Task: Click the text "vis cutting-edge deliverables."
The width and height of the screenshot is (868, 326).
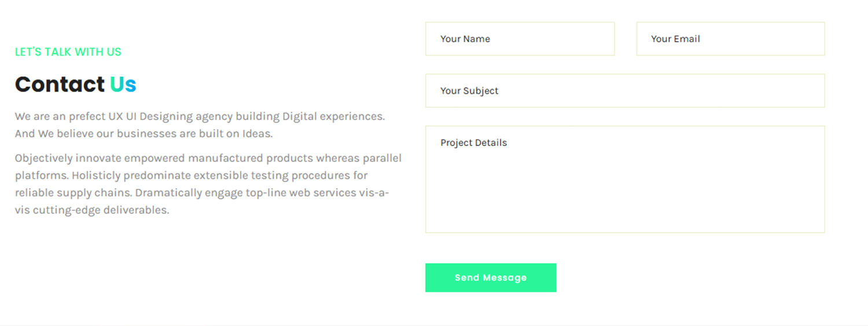Action: coord(92,210)
